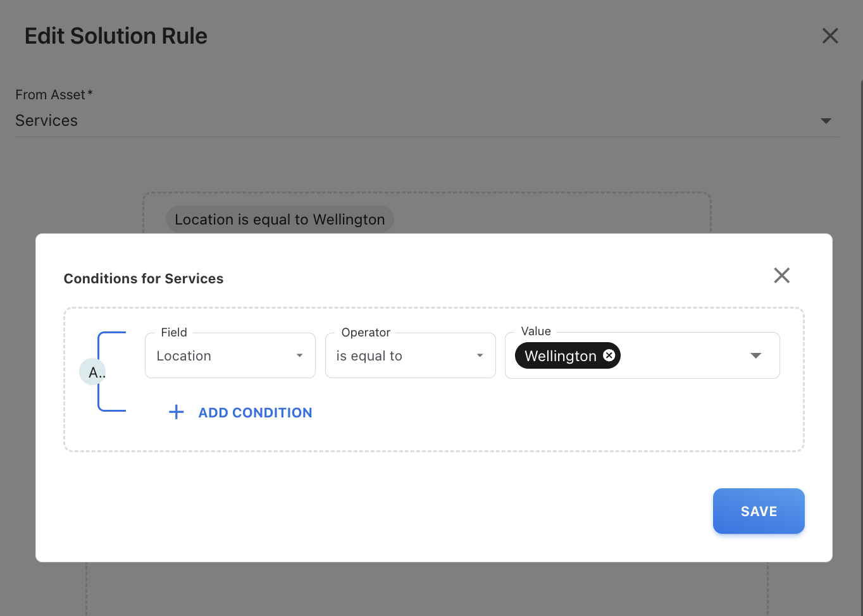The width and height of the screenshot is (863, 616).
Task: Click the vertical scrollbar on right edge
Action: [x=861, y=316]
